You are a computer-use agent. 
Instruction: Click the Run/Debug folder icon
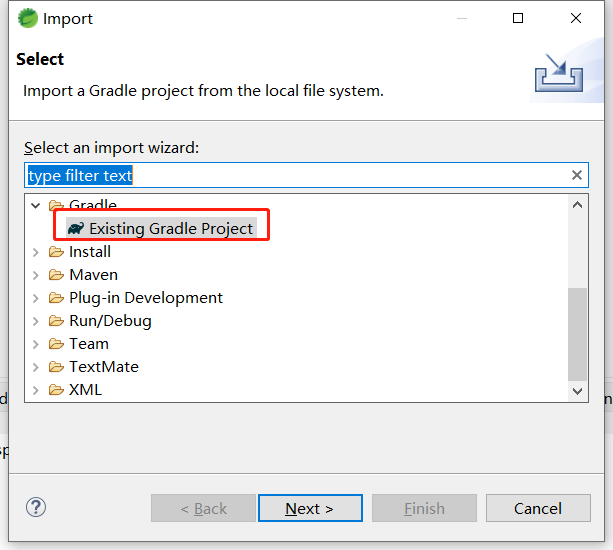tap(56, 321)
